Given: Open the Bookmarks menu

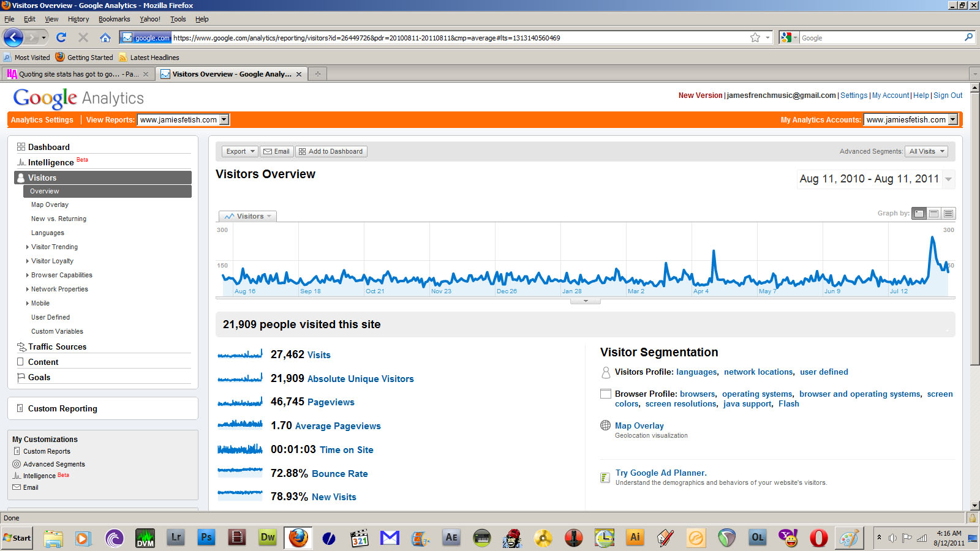Looking at the screenshot, I should (x=114, y=19).
